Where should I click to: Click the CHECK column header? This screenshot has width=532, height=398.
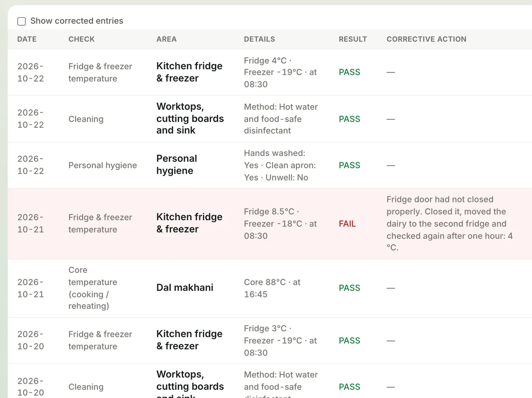tap(82, 39)
